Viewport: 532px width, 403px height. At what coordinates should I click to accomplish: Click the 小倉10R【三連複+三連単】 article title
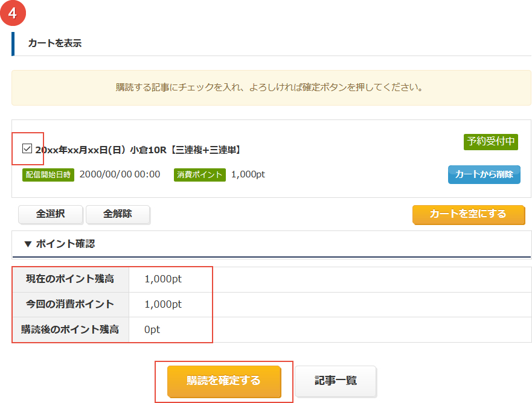[138, 150]
